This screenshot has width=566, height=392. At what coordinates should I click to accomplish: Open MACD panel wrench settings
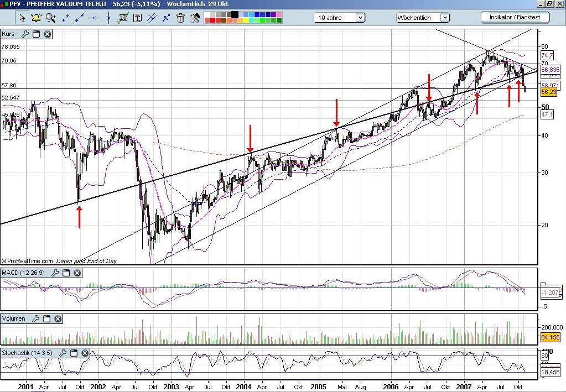(55, 273)
